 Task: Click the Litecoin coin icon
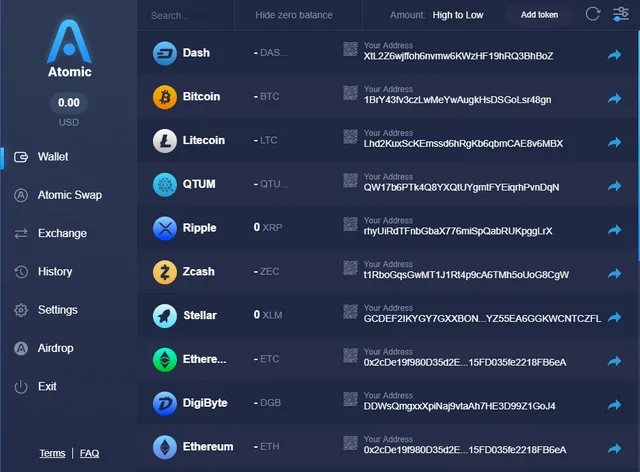165,140
